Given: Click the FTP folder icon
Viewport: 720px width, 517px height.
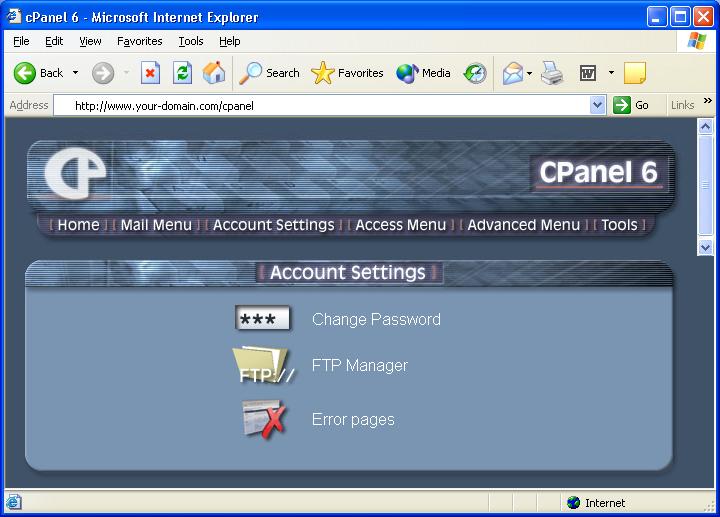Looking at the screenshot, I should [264, 365].
